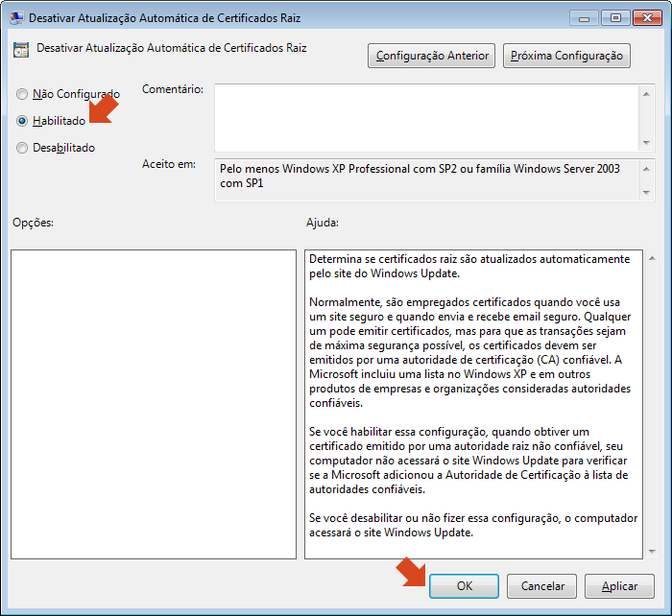Click the empty Opções panel
The width and height of the screenshot is (672, 616).
point(154,403)
